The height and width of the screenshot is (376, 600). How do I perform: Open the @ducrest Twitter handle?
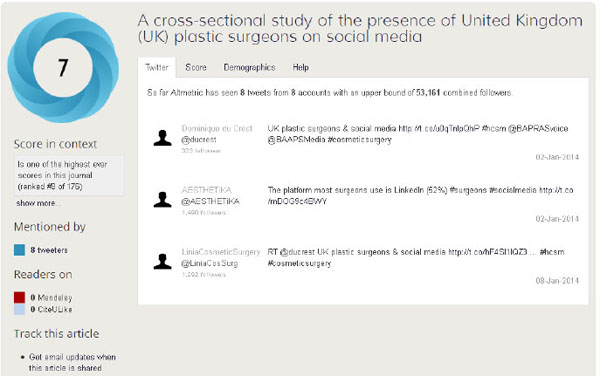point(199,140)
